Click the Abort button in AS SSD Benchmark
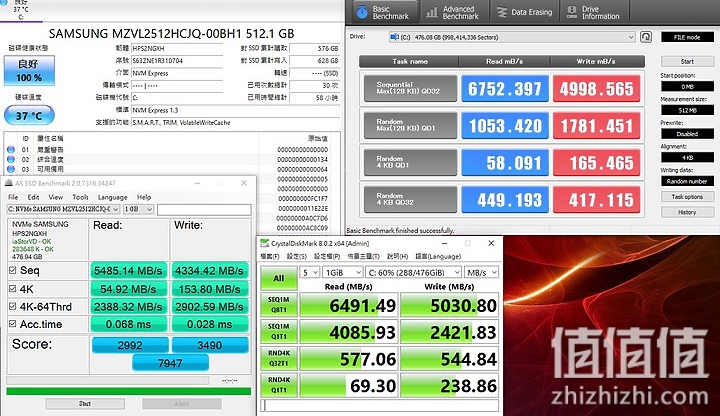This screenshot has width=720, height=416. pyautogui.click(x=181, y=404)
